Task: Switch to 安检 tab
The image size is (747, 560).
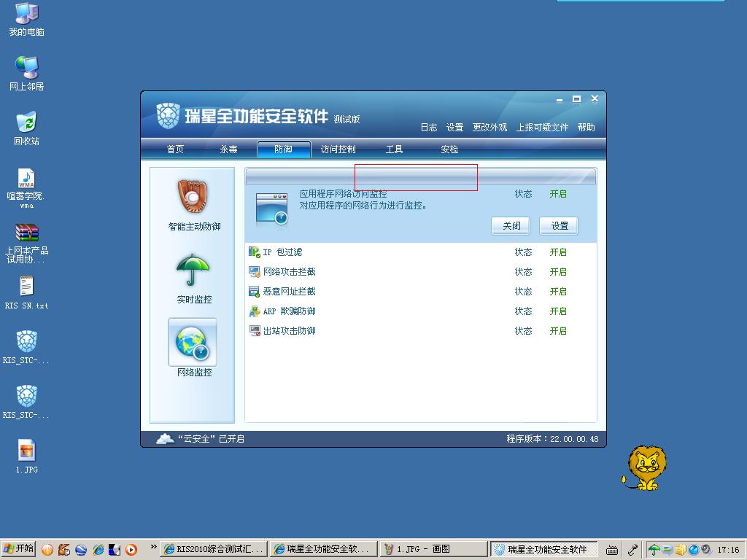Action: [449, 149]
